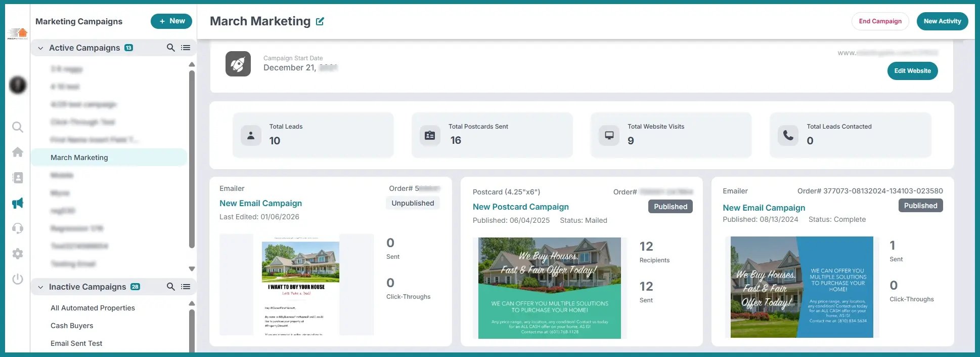Click the Total Postcards Sent icon
980x357 pixels.
[x=430, y=136]
